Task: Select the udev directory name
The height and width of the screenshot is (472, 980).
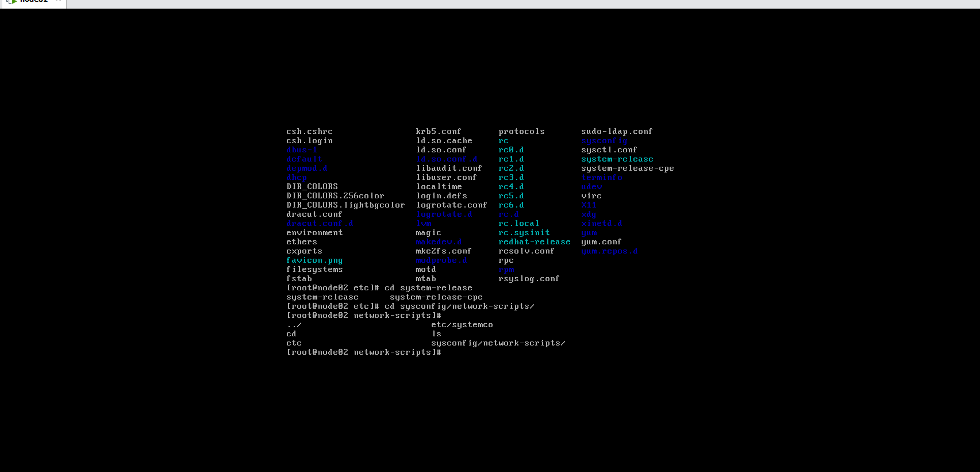Action: [x=591, y=187]
